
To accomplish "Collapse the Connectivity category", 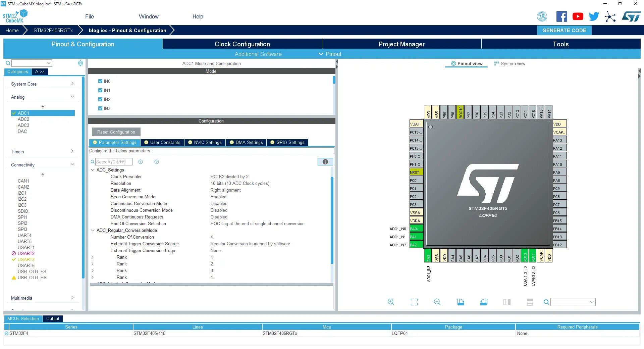I will coord(42,165).
